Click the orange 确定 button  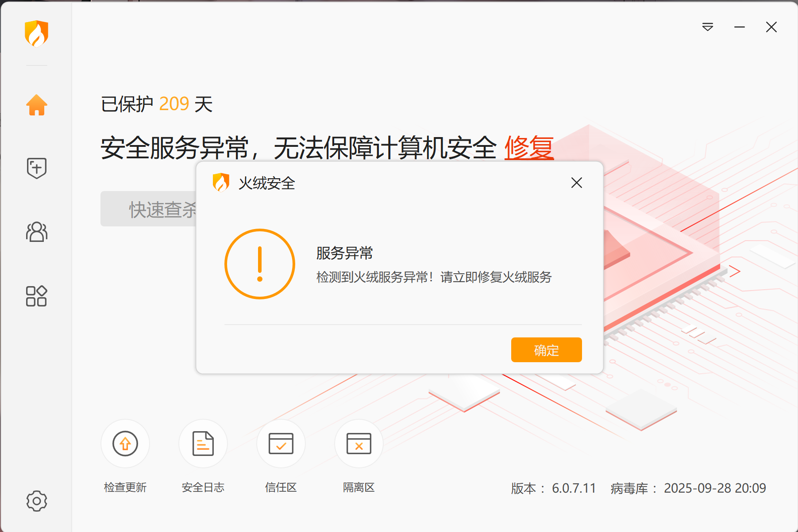547,350
